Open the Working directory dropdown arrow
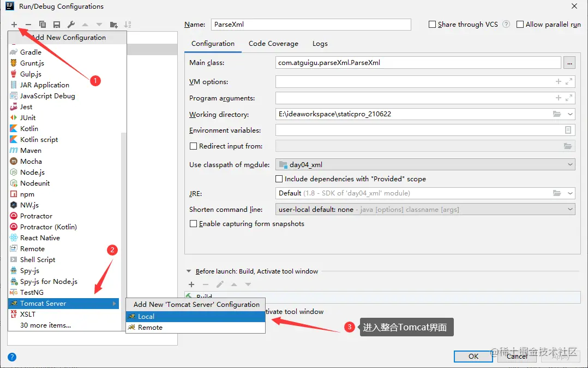The height and width of the screenshot is (368, 588). (570, 114)
